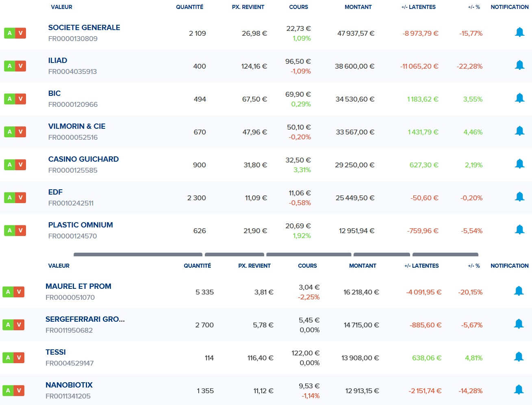This screenshot has height=405, width=532.
Task: Click the red V button for VILMORIN & CIE
Action: coord(21,132)
